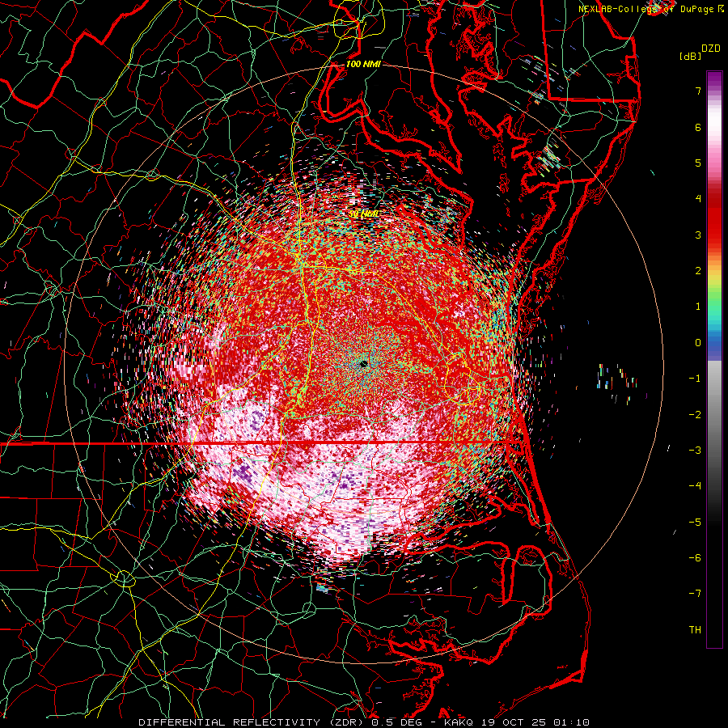
Task: Click the -3 value on the color scale
Action: click(x=695, y=450)
